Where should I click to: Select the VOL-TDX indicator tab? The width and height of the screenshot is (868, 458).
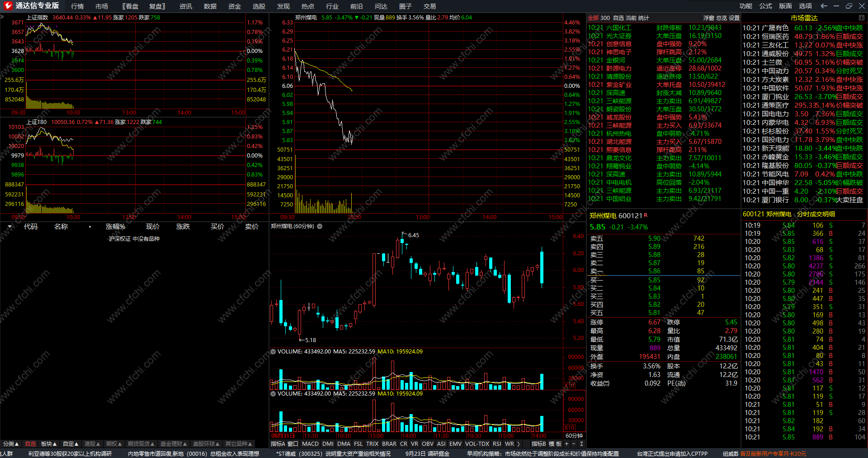point(477,444)
